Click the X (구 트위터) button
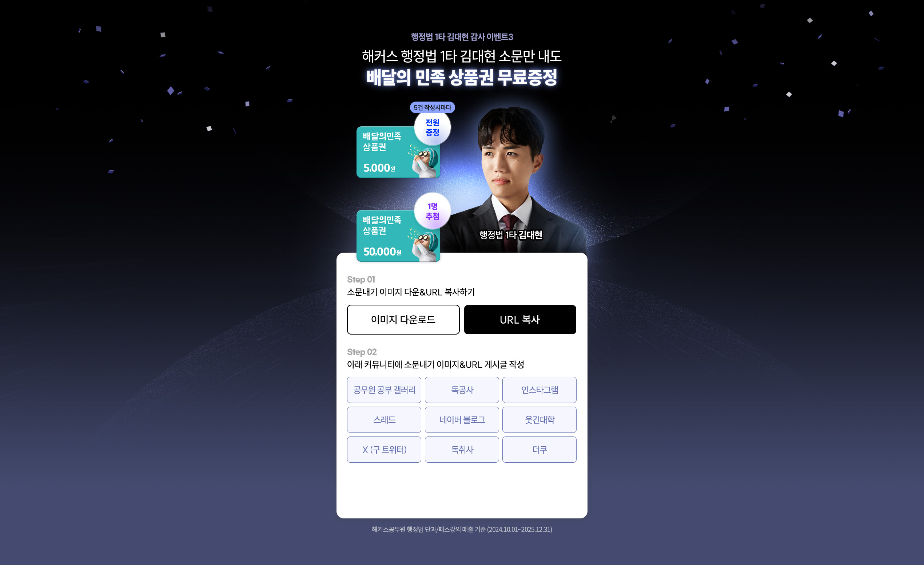Screen dimensions: 924x565 pos(384,450)
